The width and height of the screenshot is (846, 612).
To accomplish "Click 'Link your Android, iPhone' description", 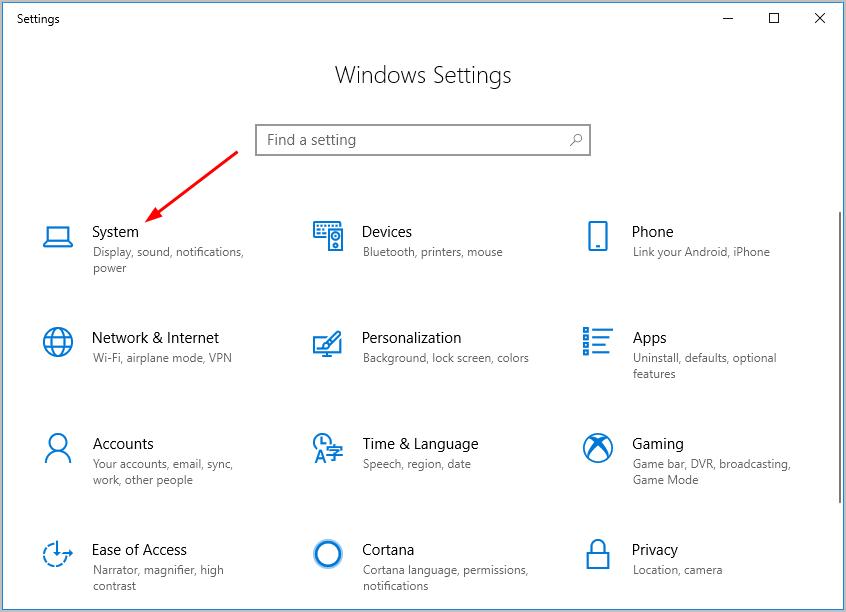I will tap(701, 252).
